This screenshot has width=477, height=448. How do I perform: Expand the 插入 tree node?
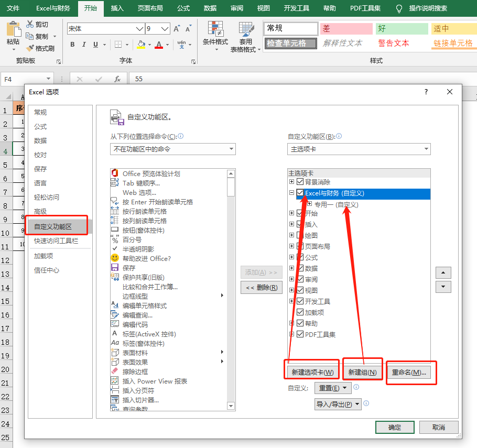pyautogui.click(x=291, y=224)
